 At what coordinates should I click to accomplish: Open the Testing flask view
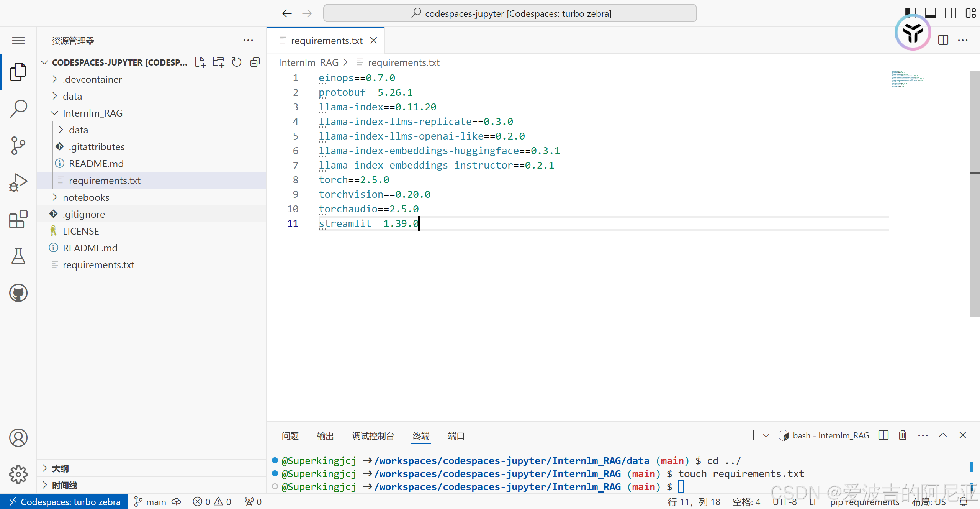pos(18,256)
